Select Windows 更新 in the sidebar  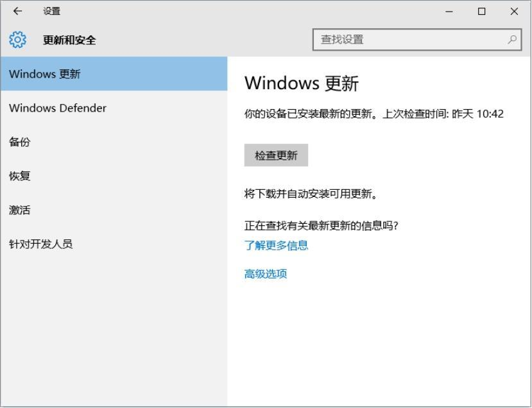point(114,74)
